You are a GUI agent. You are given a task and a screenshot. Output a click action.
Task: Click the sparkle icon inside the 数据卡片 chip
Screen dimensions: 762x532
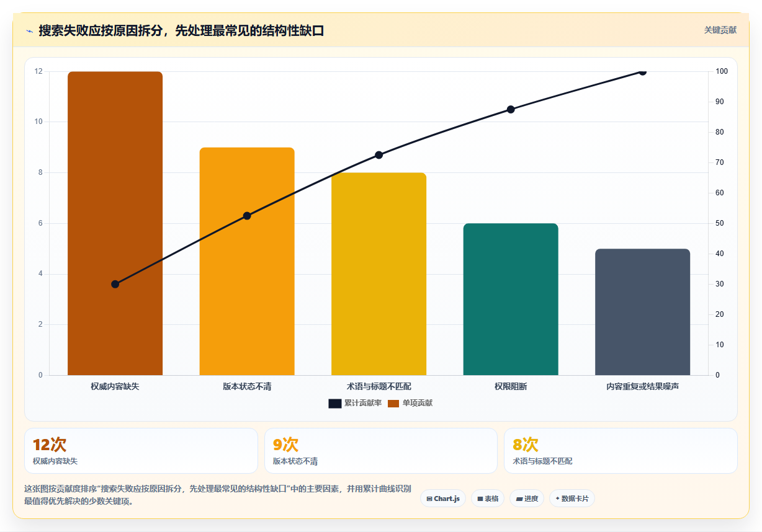click(x=557, y=499)
